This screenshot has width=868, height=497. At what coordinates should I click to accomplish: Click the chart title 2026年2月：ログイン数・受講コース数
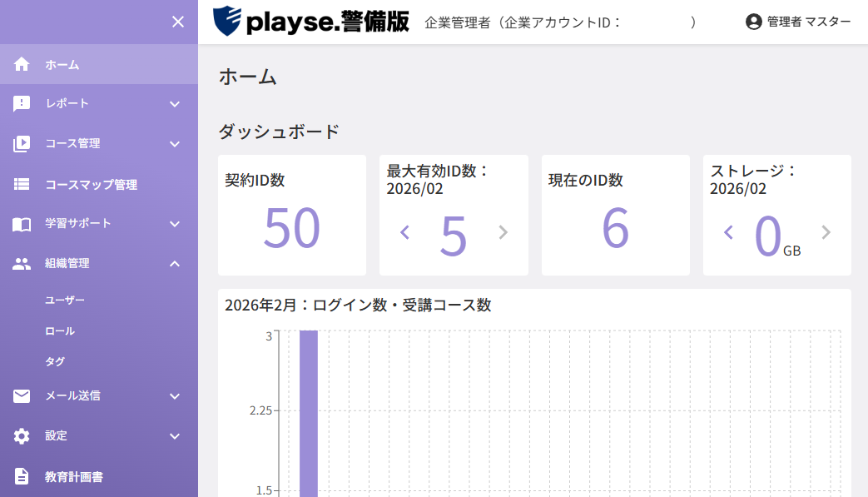click(x=358, y=305)
